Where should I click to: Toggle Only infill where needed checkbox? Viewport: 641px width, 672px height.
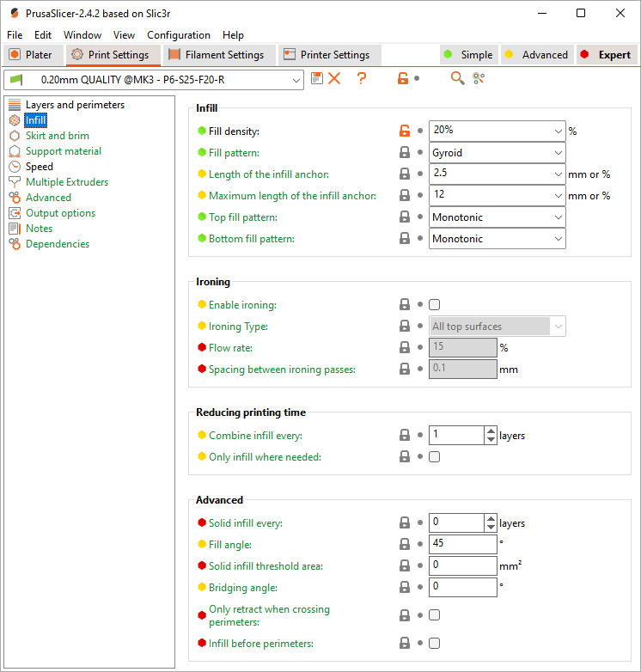(435, 457)
